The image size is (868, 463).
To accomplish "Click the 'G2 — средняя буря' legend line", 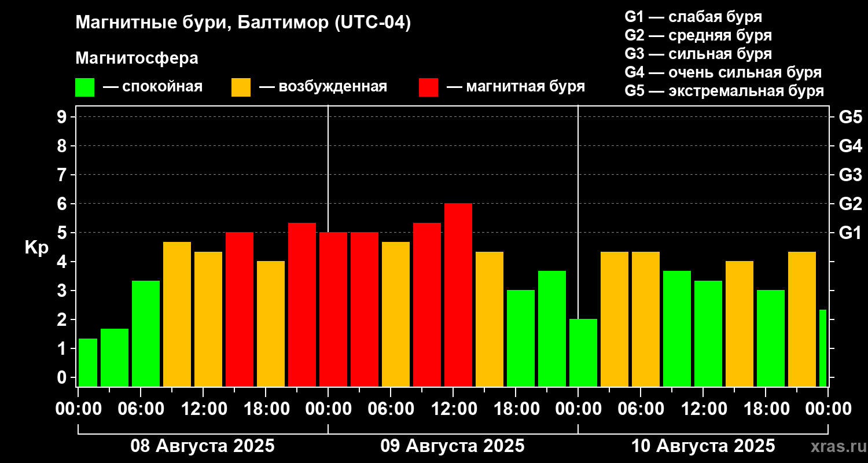I will [x=698, y=35].
